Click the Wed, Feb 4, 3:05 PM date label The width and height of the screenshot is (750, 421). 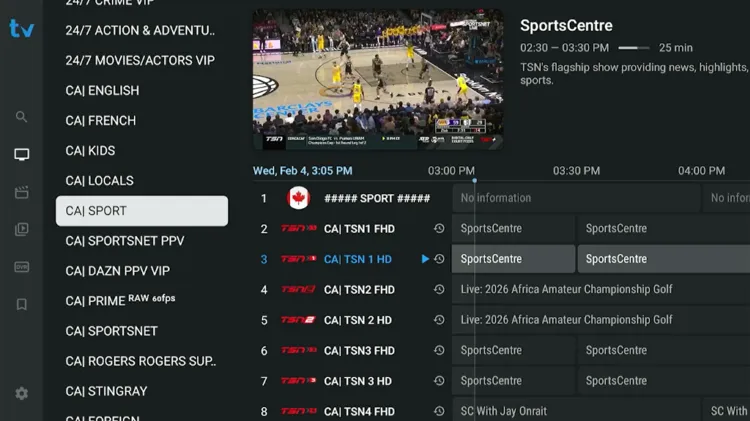[x=303, y=171]
